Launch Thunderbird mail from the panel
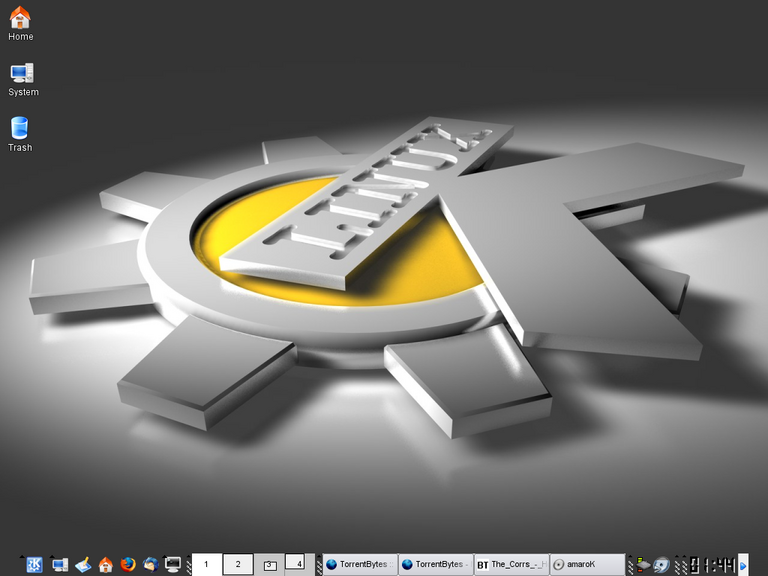768x576 pixels. click(151, 565)
